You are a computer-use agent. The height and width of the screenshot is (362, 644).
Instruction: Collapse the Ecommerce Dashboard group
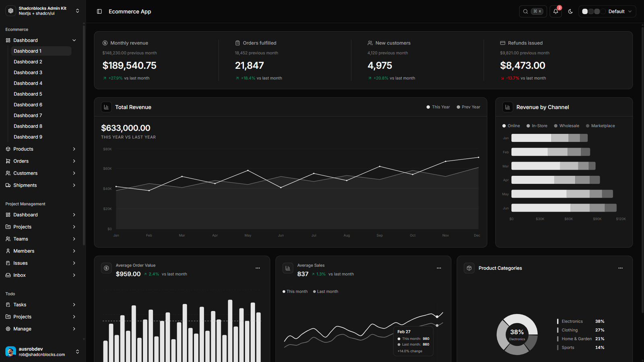[74, 40]
